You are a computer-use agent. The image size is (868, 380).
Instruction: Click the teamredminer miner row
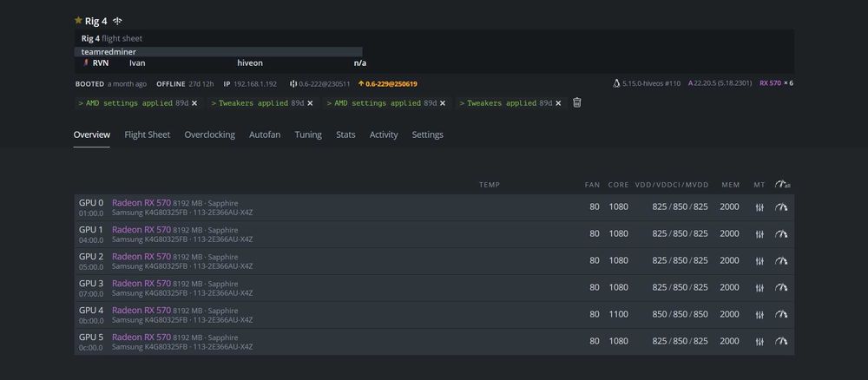108,51
